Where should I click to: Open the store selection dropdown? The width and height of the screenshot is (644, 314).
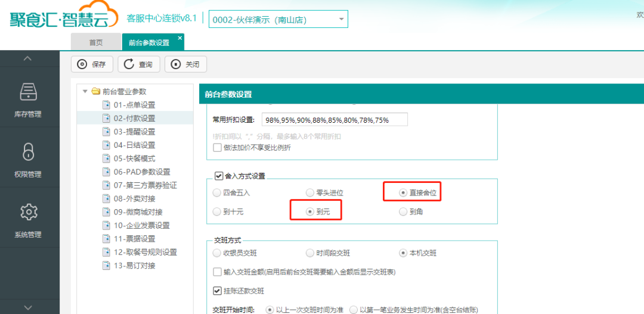[341, 19]
